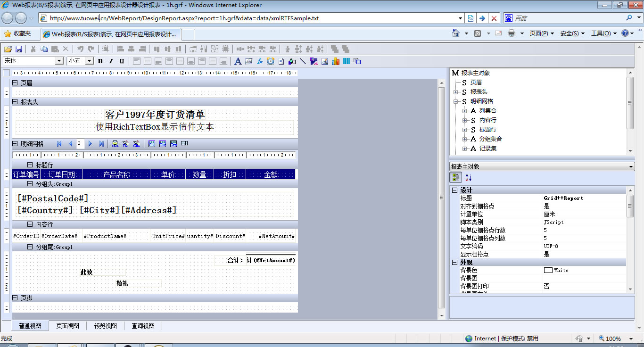Insert a static text label (A icon)
Viewport: 644px width, 347px height.
[238, 61]
